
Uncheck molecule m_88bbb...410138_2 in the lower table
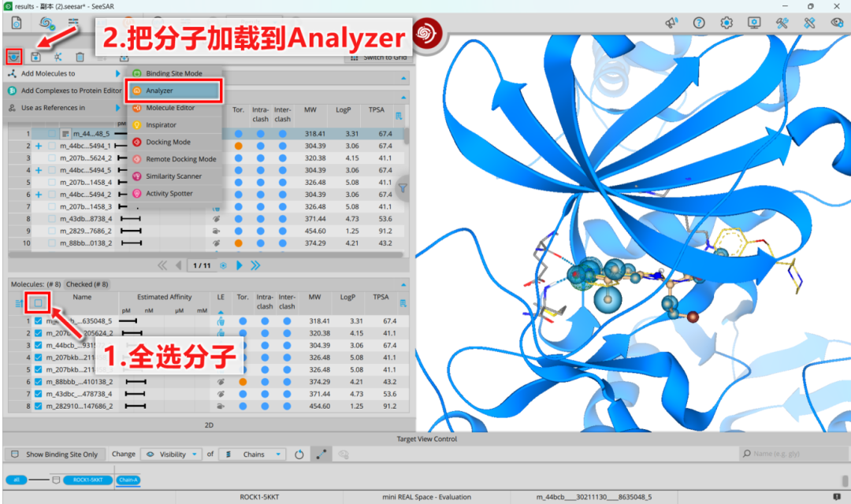click(38, 382)
